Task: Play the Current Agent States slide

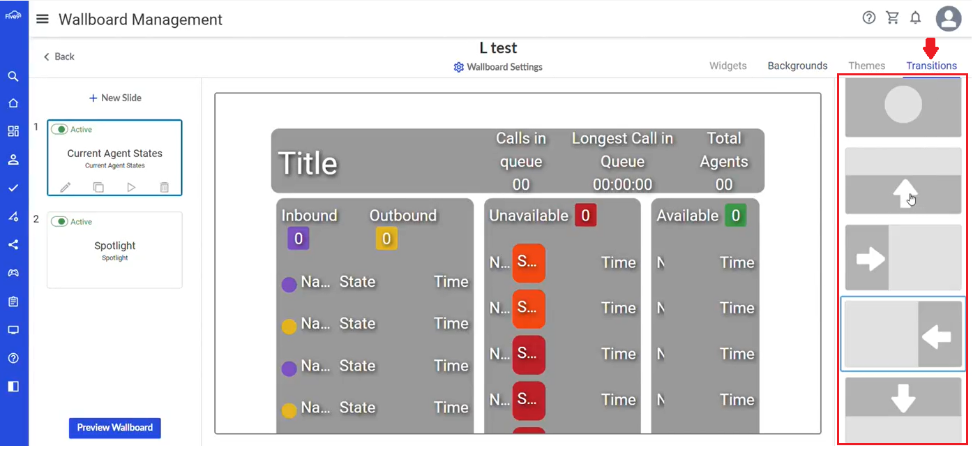Action: tap(131, 187)
